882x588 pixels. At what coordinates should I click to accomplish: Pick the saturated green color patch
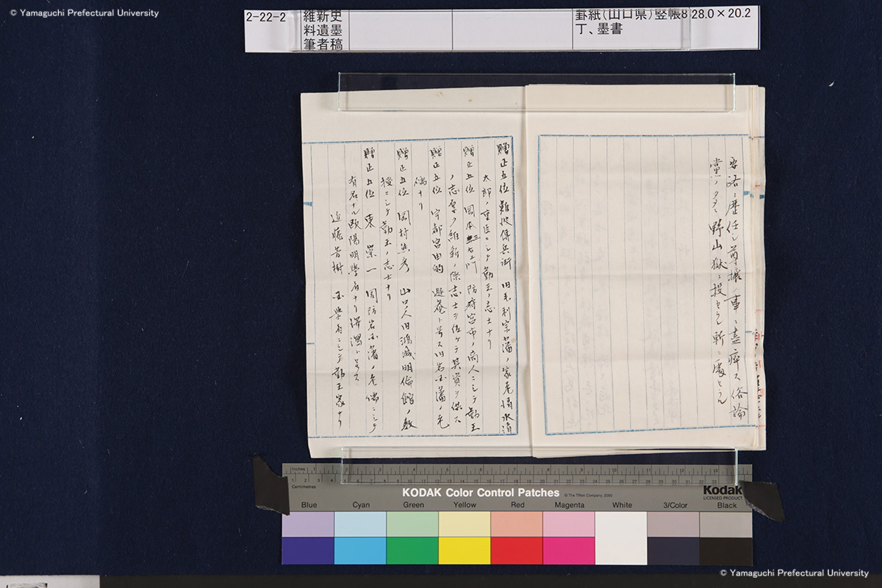(412, 551)
